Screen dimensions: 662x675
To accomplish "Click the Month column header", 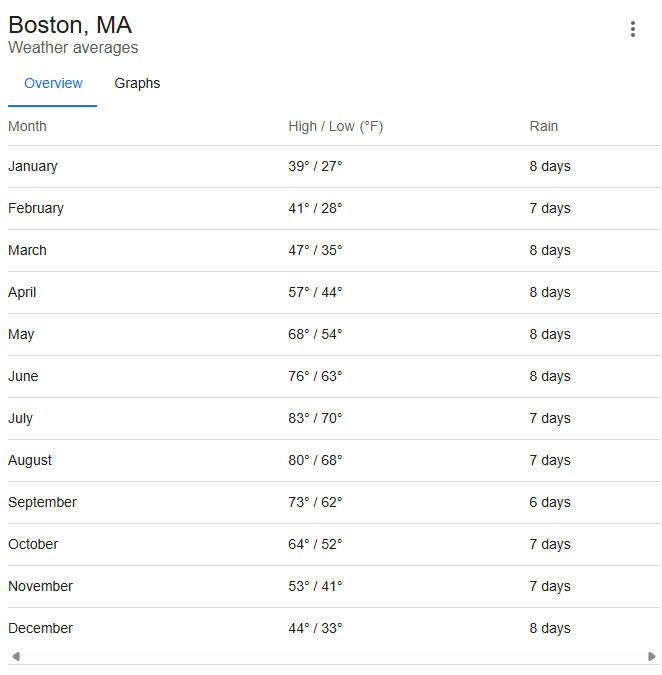I will [27, 126].
